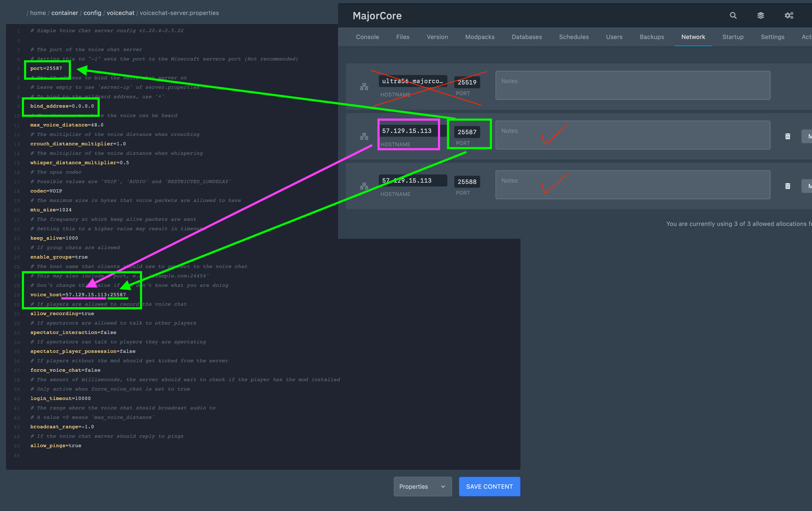Open the Schedules tab

[x=574, y=37]
